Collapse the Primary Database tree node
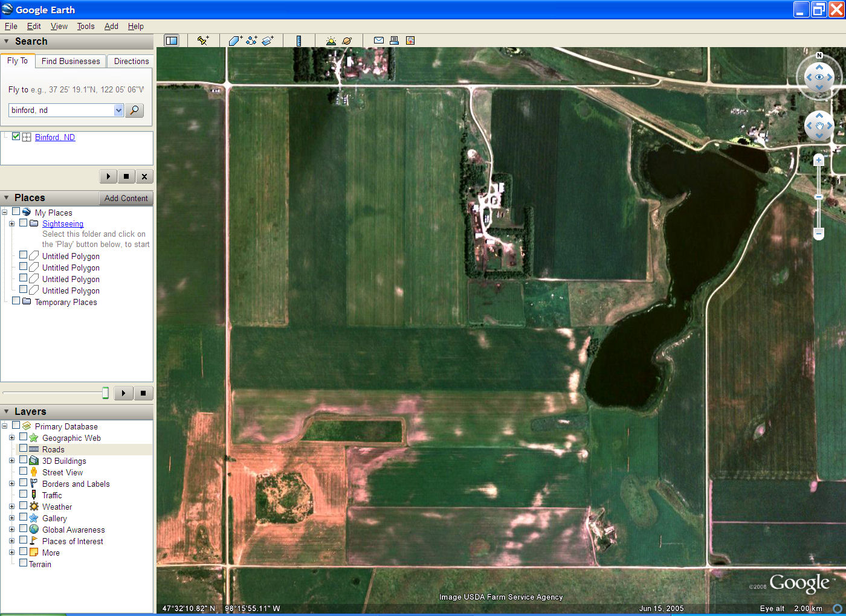 point(5,426)
